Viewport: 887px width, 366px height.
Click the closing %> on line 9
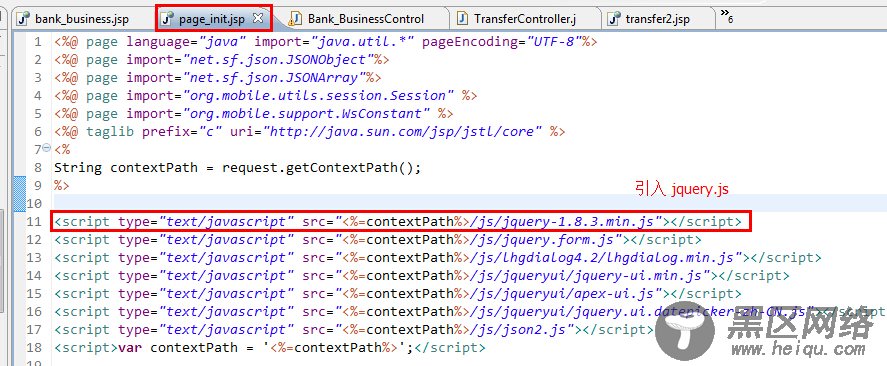62,186
